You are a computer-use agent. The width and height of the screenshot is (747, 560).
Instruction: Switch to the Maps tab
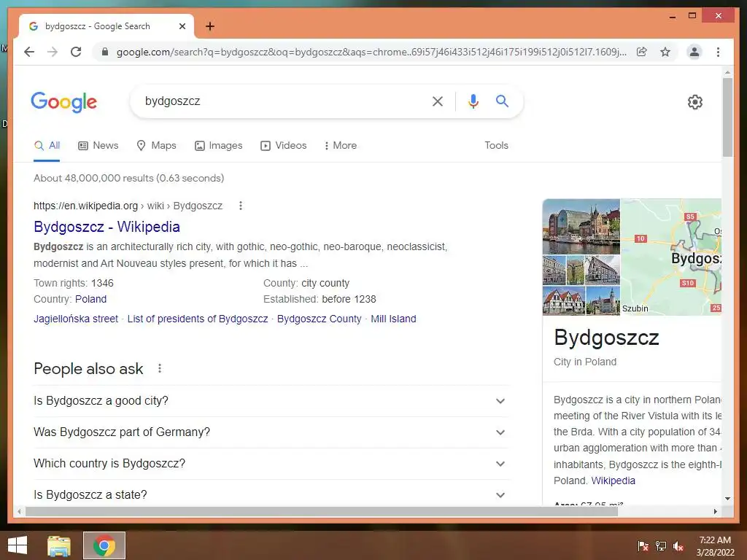tap(156, 146)
